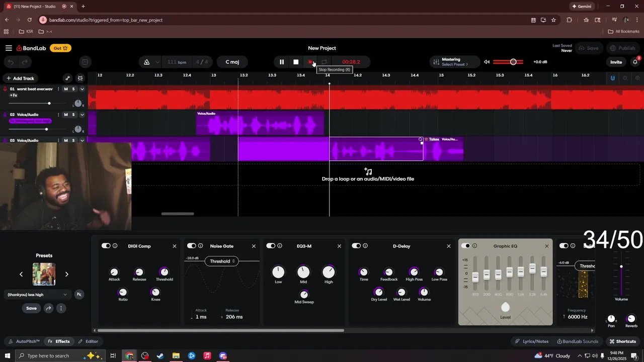
Task: Open the 4/4 time signature selector
Action: pyautogui.click(x=202, y=62)
